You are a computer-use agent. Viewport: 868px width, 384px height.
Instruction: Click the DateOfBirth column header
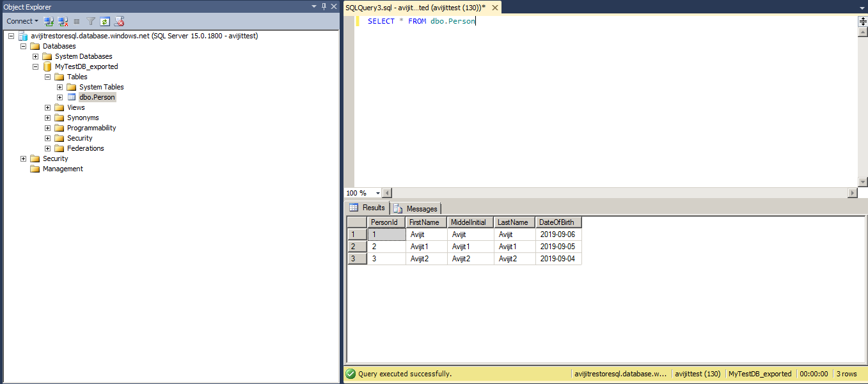pyautogui.click(x=557, y=222)
